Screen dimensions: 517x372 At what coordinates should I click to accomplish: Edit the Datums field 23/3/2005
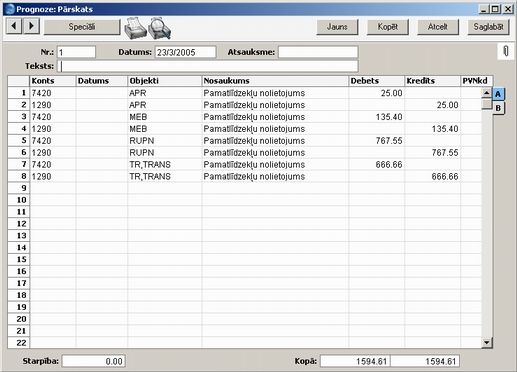point(185,52)
